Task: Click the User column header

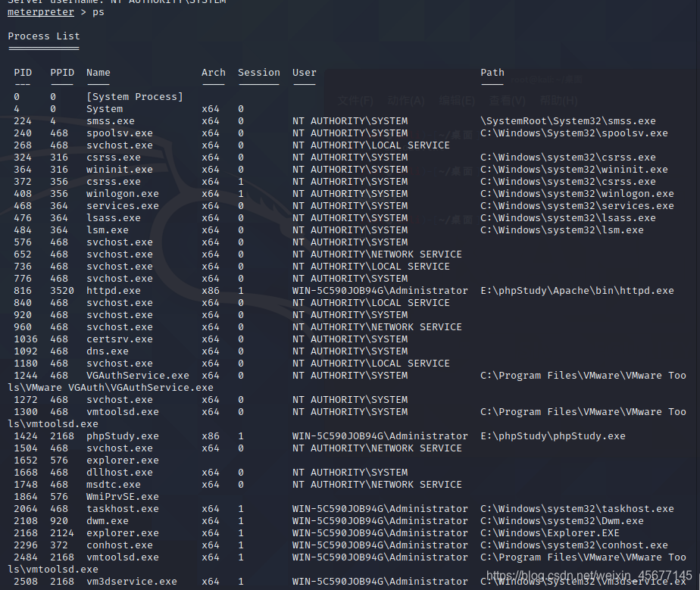Action: click(x=304, y=72)
